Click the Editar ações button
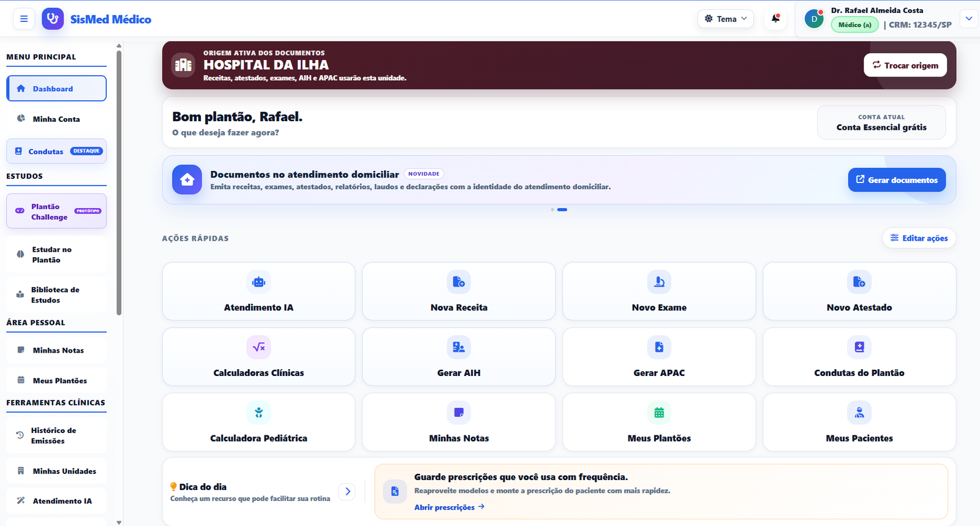 [919, 238]
